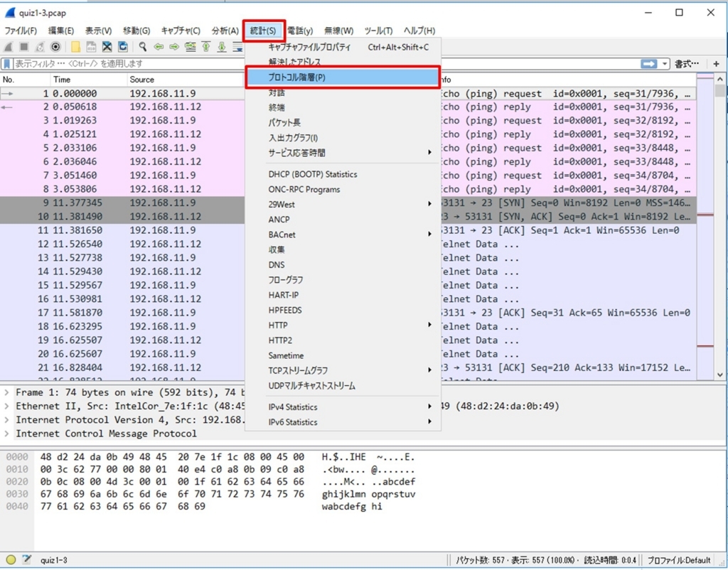Expand the IPv4 Statistics submenu
728x570 pixels.
(429, 407)
